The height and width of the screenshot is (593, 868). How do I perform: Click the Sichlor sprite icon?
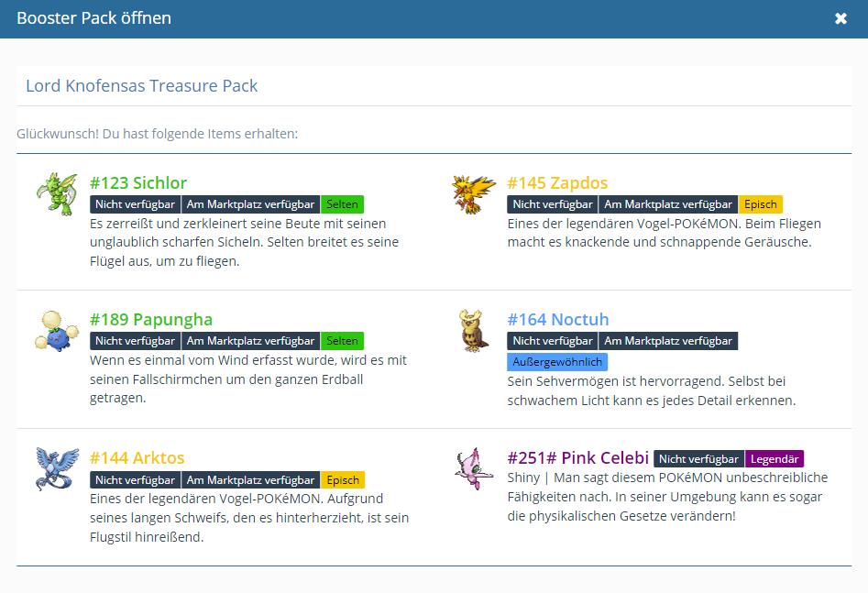57,193
